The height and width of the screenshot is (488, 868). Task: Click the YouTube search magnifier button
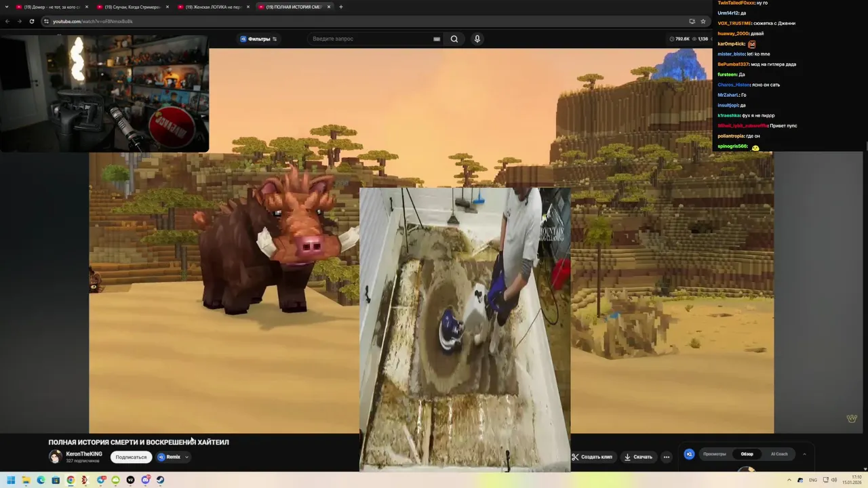[454, 39]
